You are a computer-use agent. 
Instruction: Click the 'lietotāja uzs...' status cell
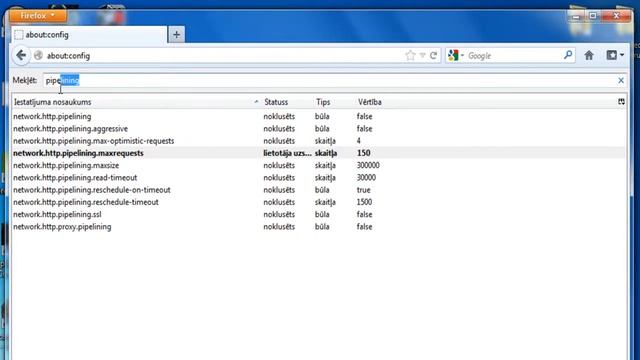(287, 153)
